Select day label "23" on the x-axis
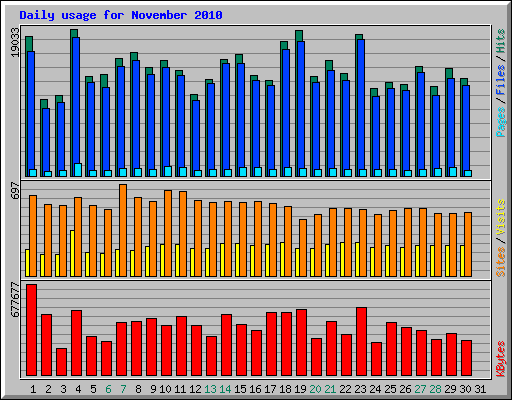512x400 pixels. point(360,389)
